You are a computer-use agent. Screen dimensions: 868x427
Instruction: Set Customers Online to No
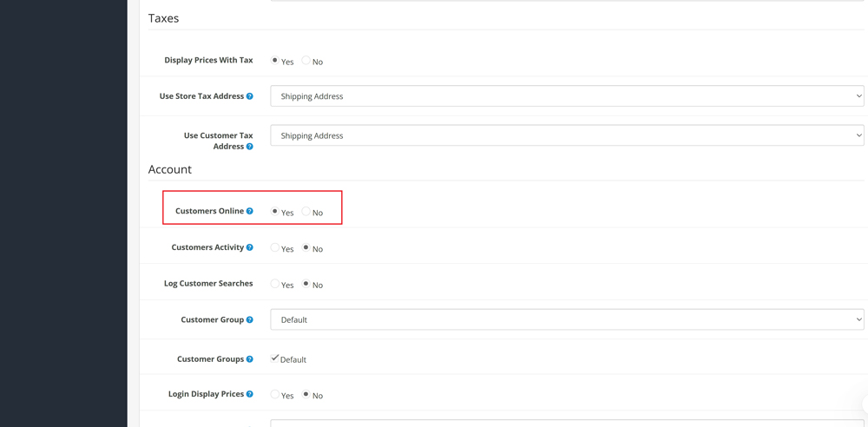(x=306, y=212)
